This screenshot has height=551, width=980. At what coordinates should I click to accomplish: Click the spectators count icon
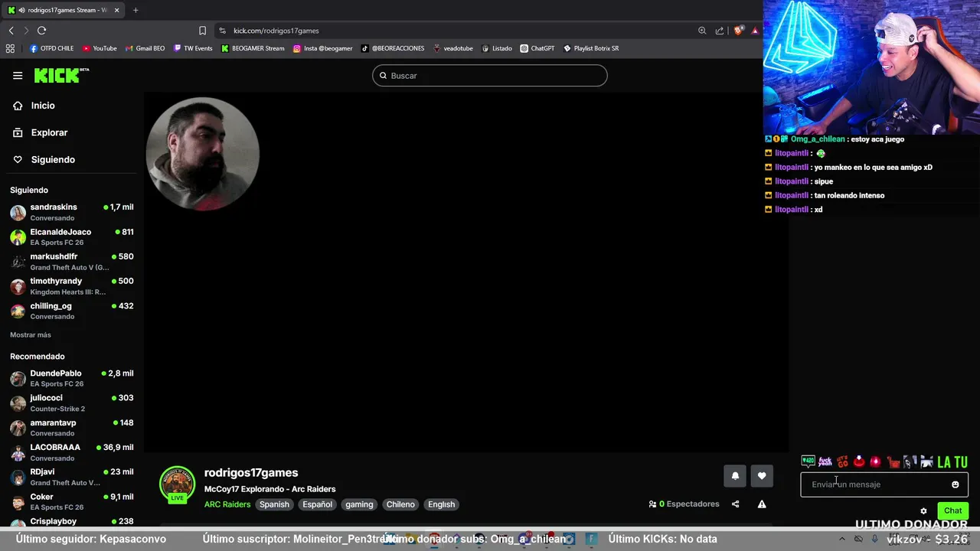pyautogui.click(x=652, y=504)
